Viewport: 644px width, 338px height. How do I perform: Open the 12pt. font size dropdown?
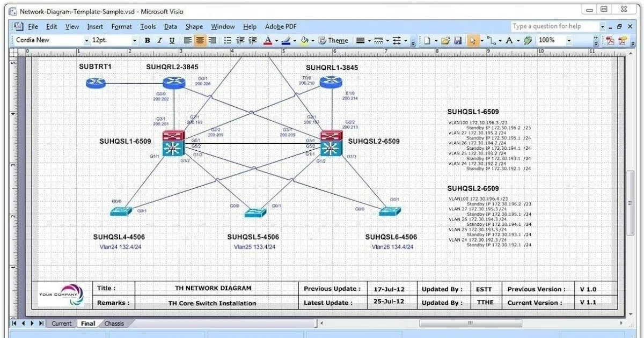(135, 40)
